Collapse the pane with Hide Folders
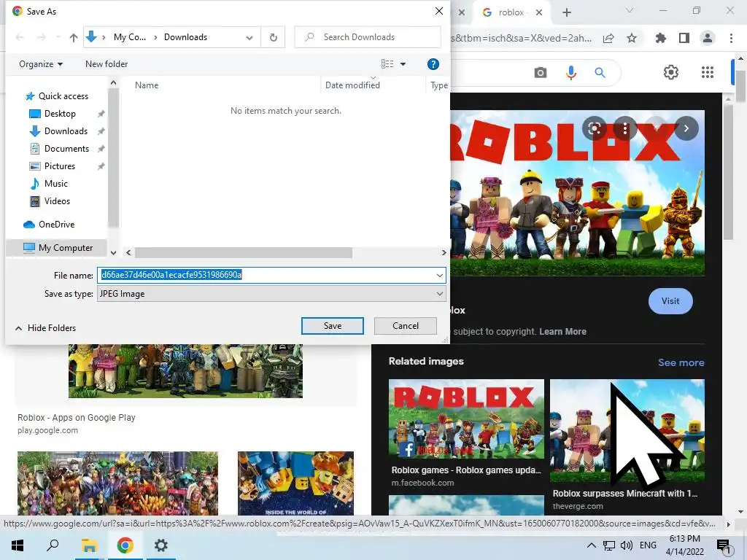Screen dimensions: 747x560 pos(46,328)
